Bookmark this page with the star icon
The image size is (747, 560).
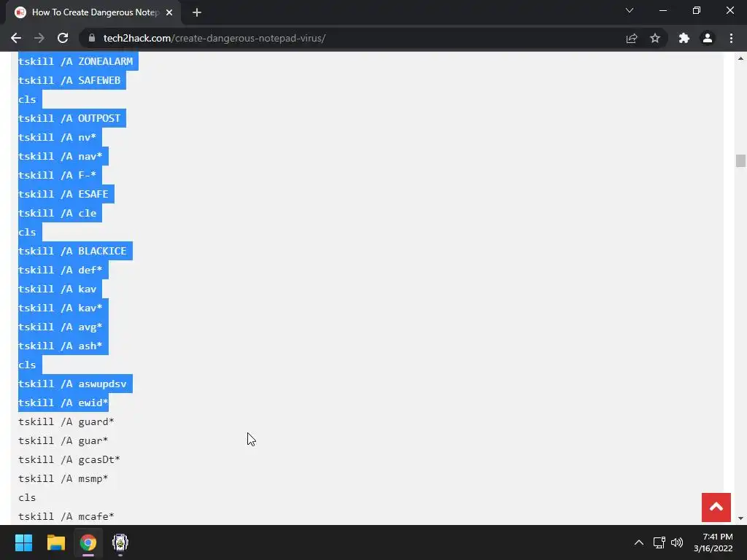click(655, 38)
